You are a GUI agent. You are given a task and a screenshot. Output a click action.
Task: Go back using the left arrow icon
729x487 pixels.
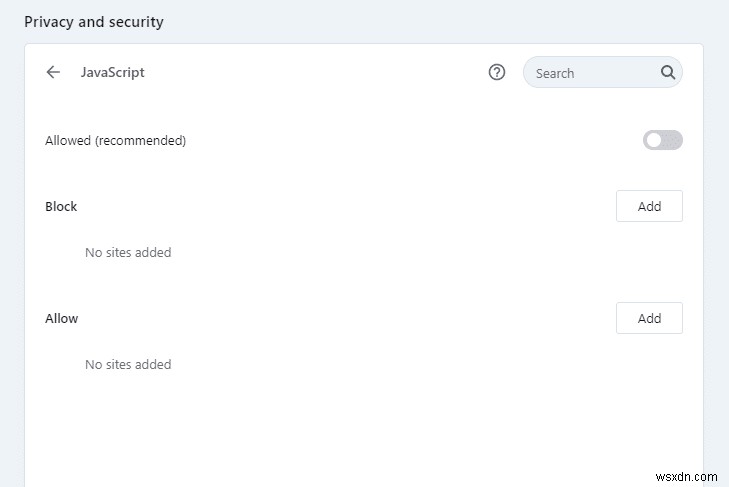pos(53,73)
